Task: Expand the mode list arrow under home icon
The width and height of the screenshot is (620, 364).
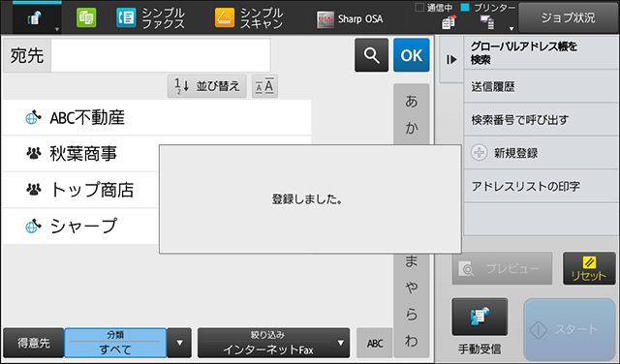Action: pos(57,30)
